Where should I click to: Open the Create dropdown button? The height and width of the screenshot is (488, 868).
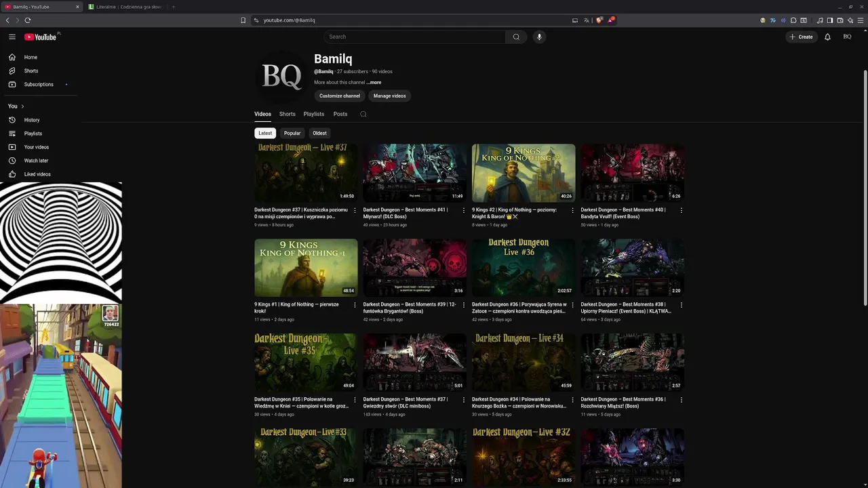tap(801, 37)
